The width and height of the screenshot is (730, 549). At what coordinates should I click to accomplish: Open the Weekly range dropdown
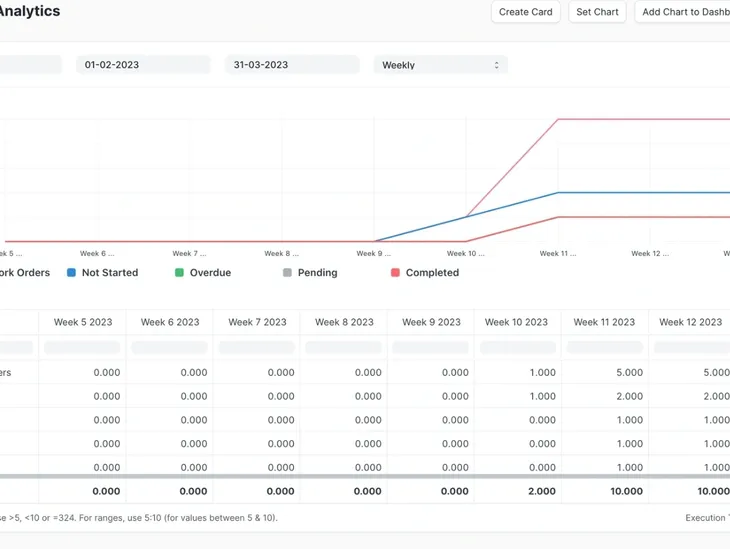440,65
